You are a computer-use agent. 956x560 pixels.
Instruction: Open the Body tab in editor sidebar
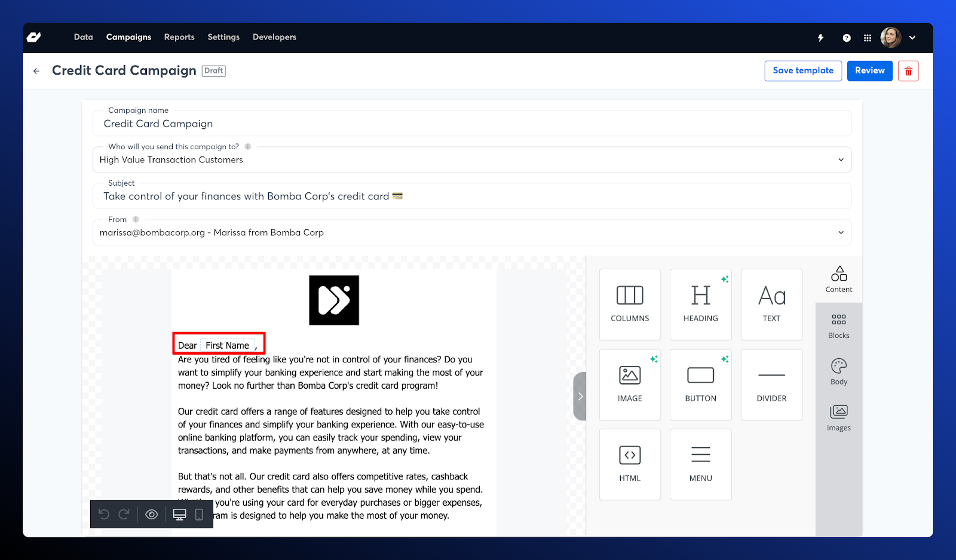839,372
